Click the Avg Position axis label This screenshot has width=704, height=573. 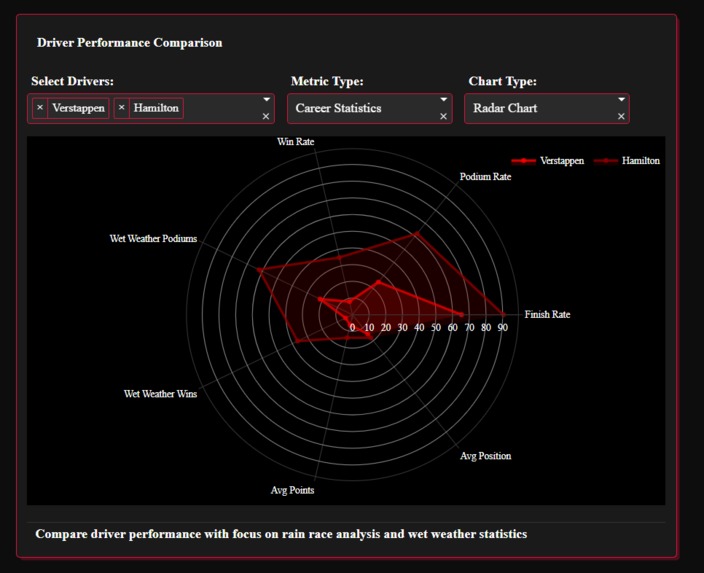pos(485,456)
